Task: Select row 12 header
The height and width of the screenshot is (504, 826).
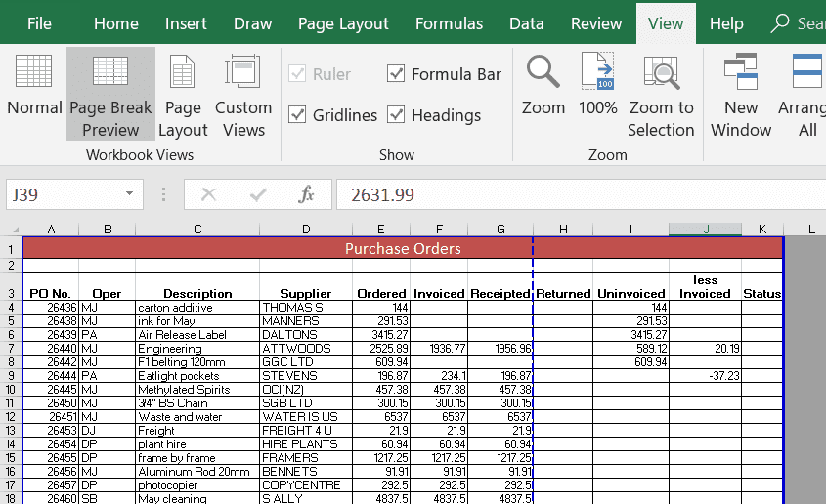Action: [11, 417]
